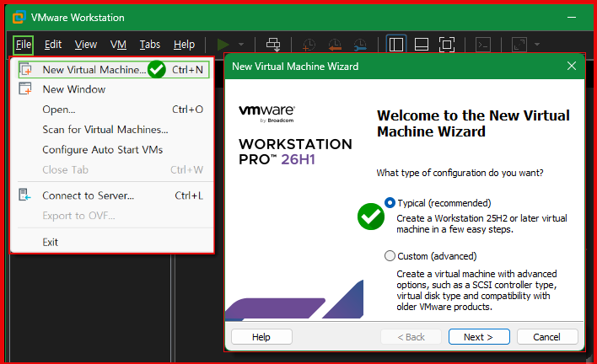This screenshot has width=597, height=364.
Task: Select the Typical (recommended) radio button
Action: (x=390, y=203)
